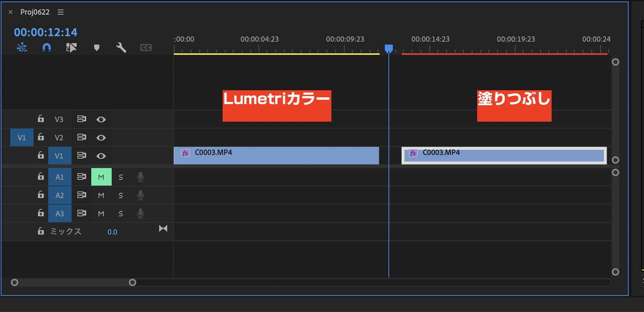
Task: Open the Proj0622 panel hamburger menu
Action: pos(61,12)
